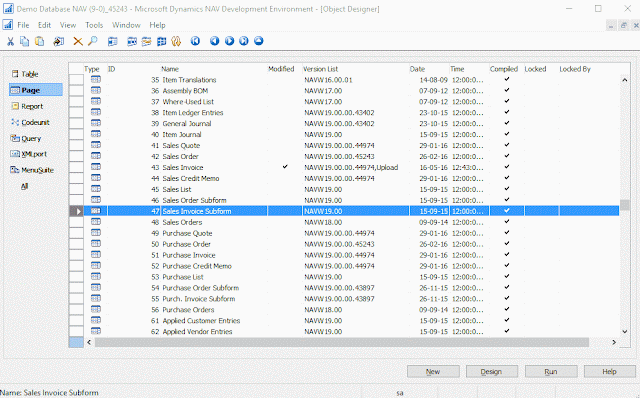Viewport: 640px width, 398px height.
Task: Click the Paste clipboard toolbar icon
Action: [x=40, y=41]
